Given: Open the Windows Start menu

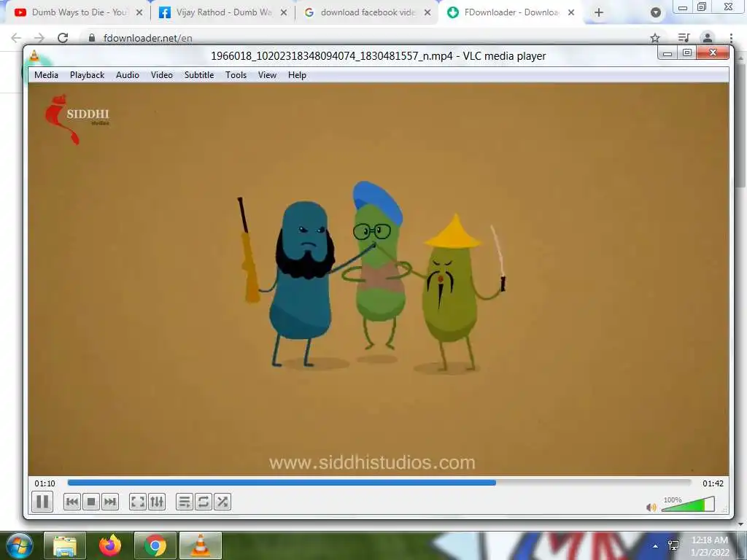Looking at the screenshot, I should tap(18, 545).
